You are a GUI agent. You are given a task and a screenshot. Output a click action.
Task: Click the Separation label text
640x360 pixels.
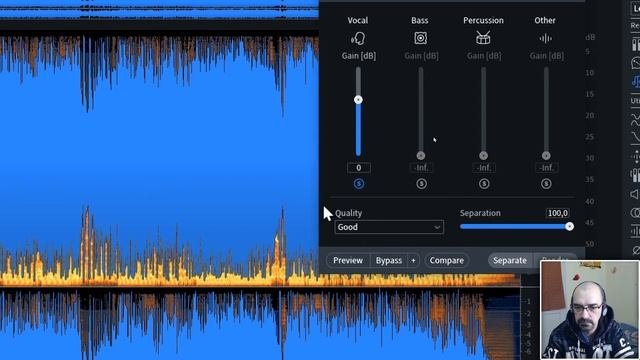(480, 213)
